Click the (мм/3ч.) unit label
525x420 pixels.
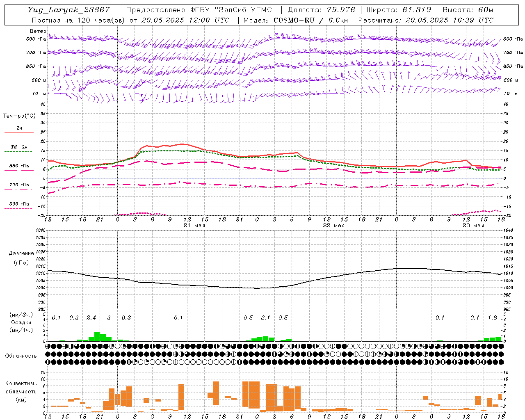click(x=21, y=315)
